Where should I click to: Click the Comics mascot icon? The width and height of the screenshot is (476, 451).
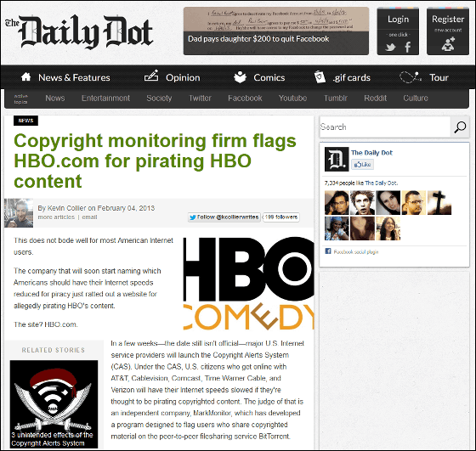click(240, 77)
